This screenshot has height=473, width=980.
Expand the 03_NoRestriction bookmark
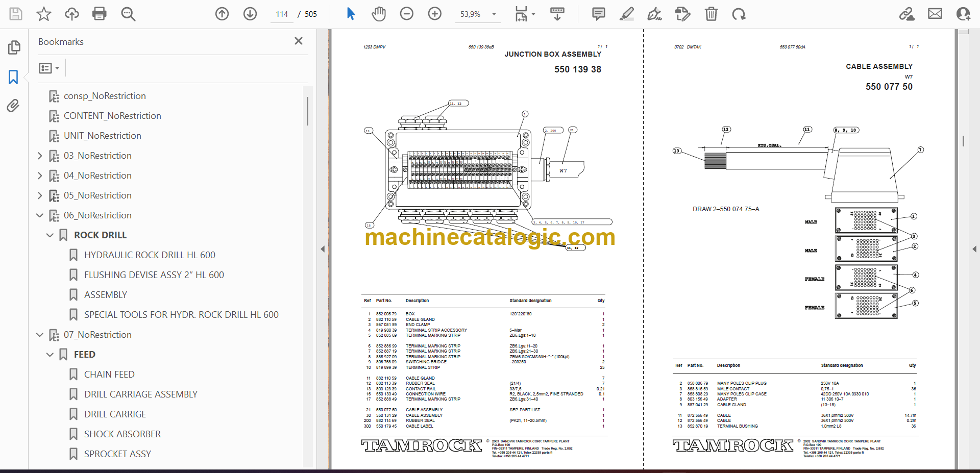tap(40, 156)
